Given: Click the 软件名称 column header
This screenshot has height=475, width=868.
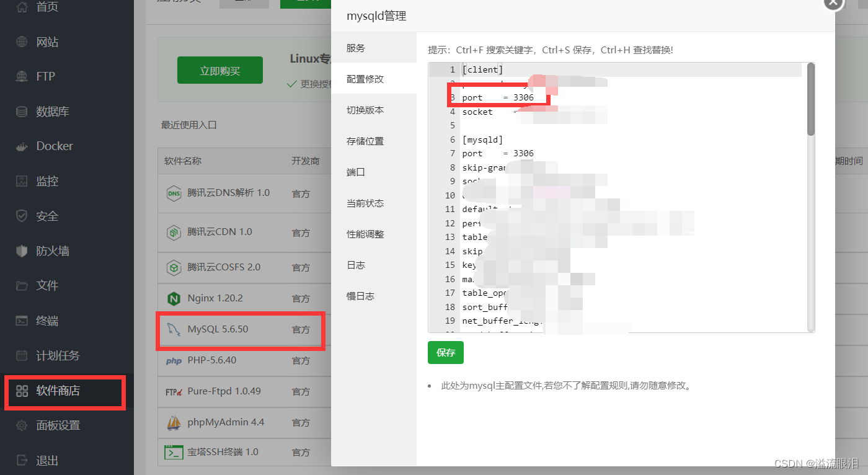Looking at the screenshot, I should [183, 161].
